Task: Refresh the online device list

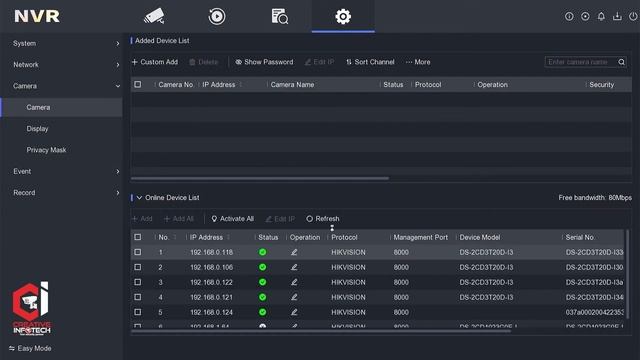Action: 322,219
